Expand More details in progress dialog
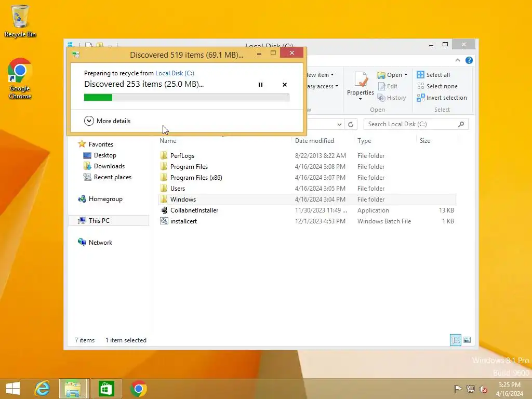Viewport: 532px width, 399px height. click(x=107, y=121)
